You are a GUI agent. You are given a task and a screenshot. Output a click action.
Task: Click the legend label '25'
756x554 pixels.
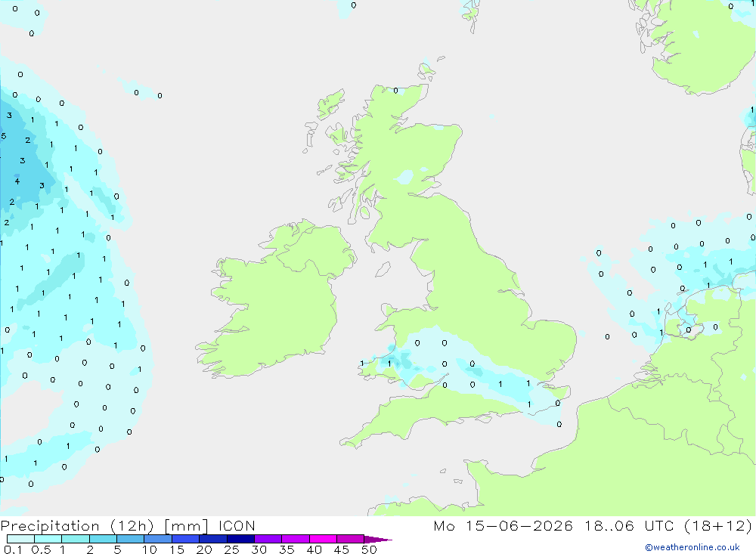231,549
